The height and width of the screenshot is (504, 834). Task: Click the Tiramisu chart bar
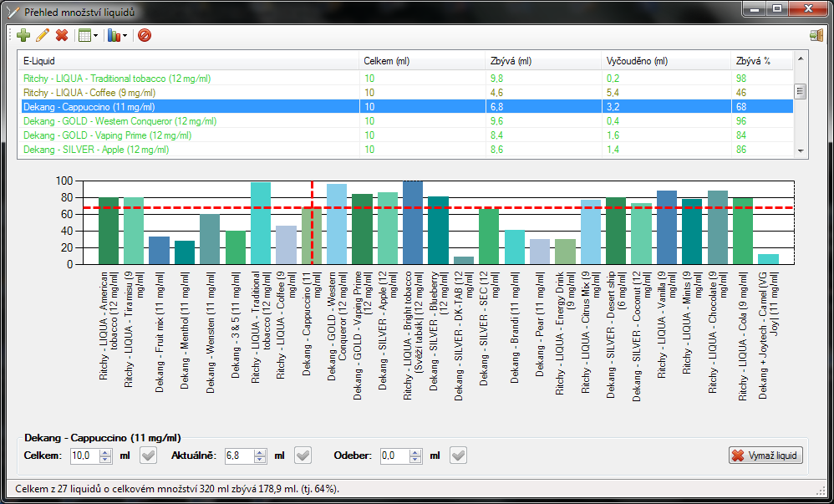pyautogui.click(x=134, y=231)
